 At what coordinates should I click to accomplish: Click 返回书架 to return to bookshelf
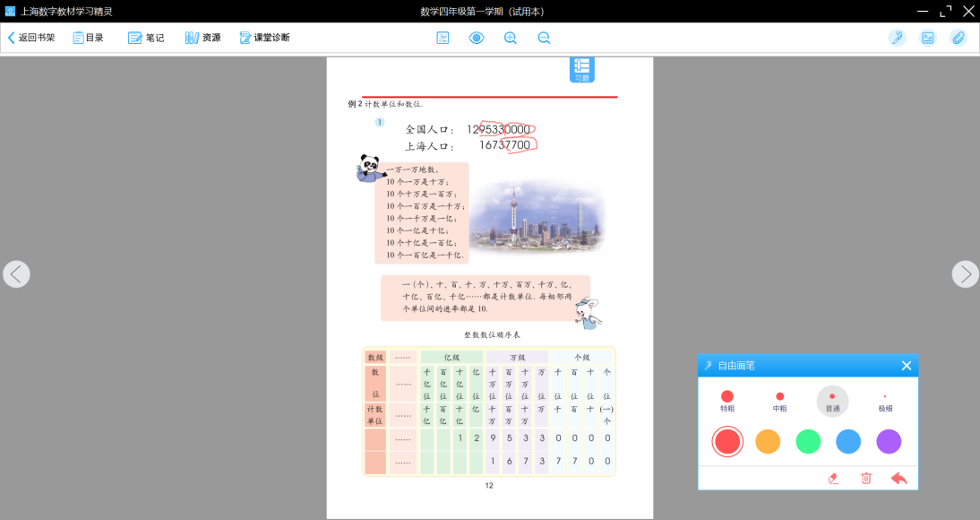tap(31, 38)
